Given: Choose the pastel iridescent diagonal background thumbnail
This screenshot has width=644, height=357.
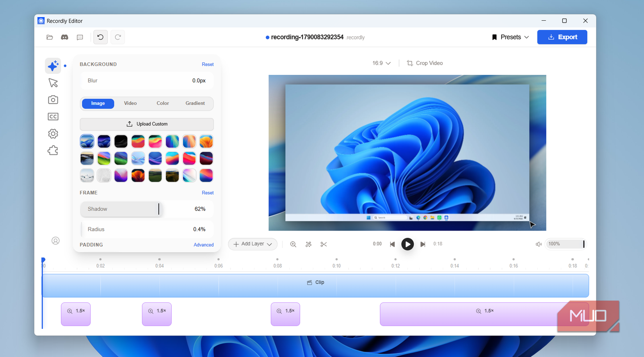Looking at the screenshot, I should coord(189,176).
